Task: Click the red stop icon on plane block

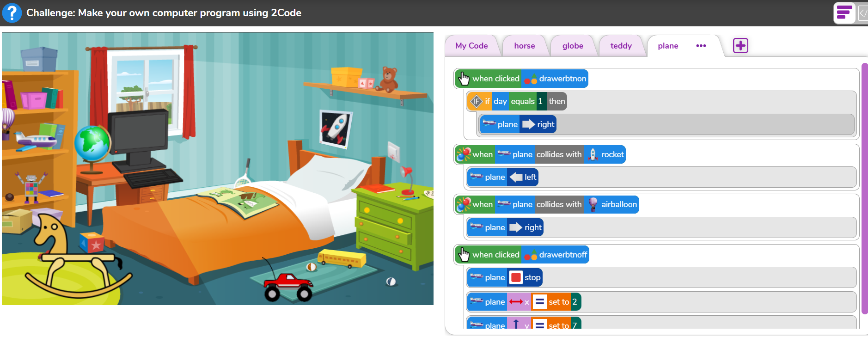Action: (x=516, y=277)
